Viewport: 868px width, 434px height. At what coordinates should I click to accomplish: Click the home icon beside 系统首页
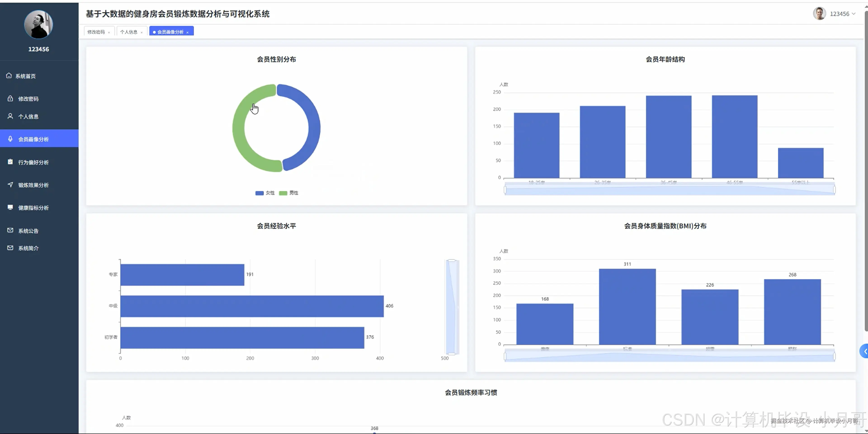[9, 76]
